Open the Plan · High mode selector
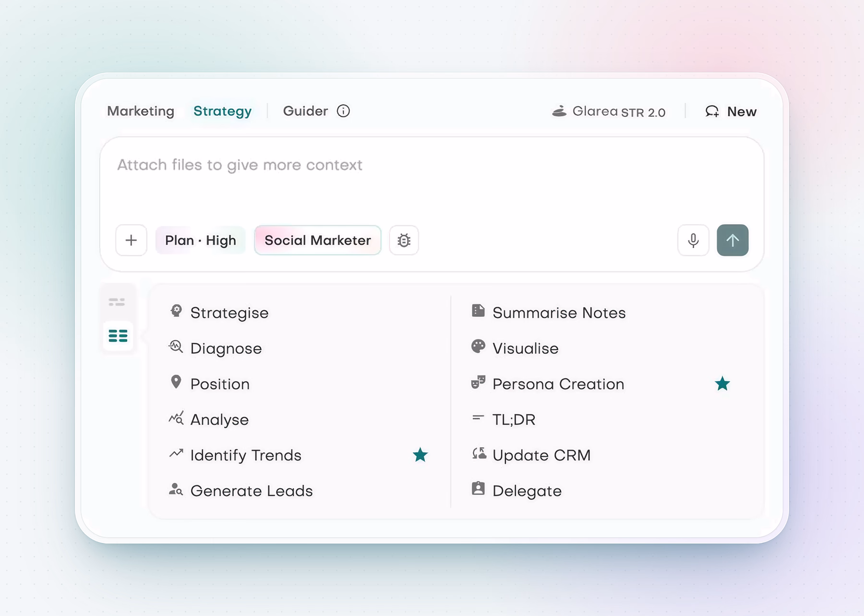864x616 pixels. 201,240
